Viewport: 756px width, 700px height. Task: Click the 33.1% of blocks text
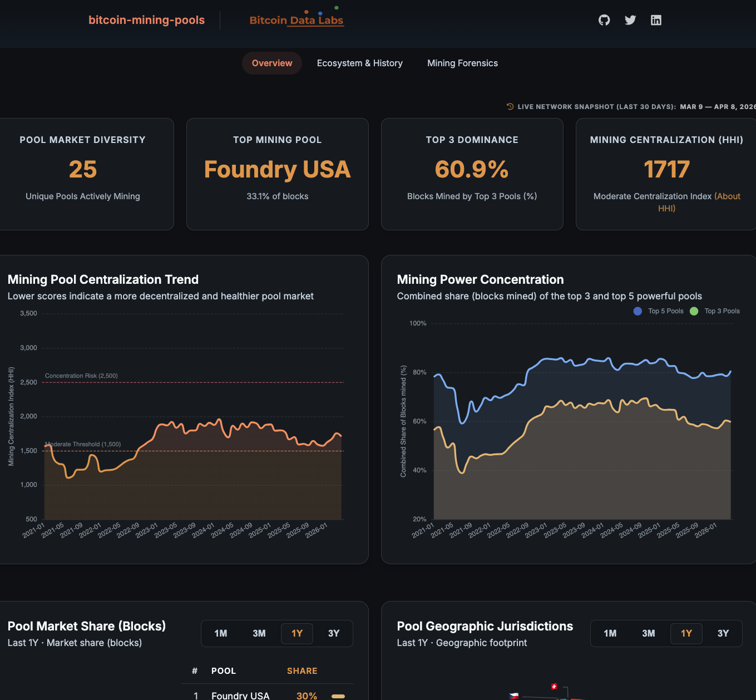click(278, 196)
